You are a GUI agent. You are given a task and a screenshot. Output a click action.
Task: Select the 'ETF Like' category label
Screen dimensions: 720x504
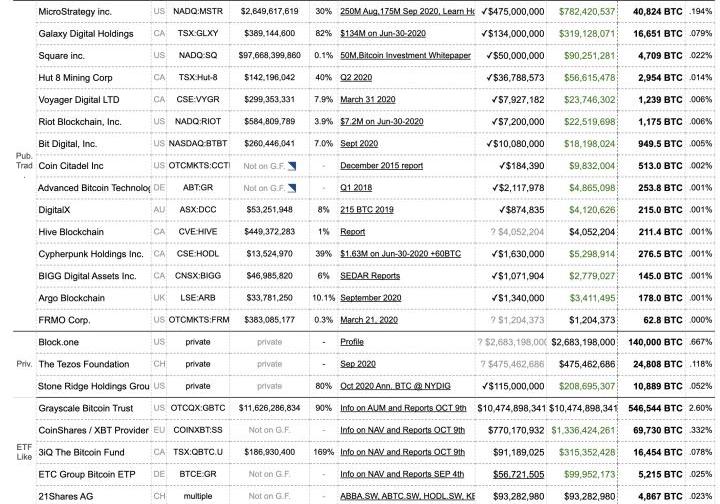[x=24, y=452]
